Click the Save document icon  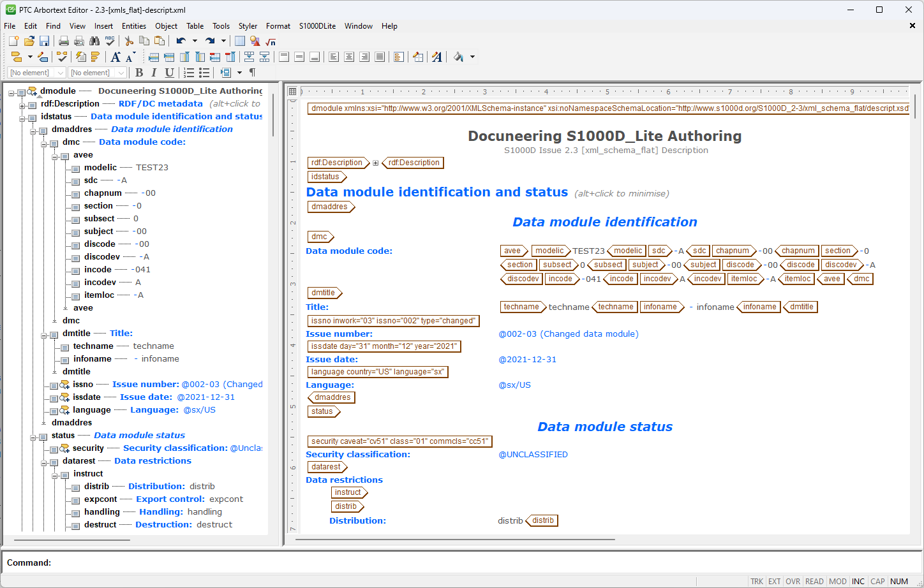[x=44, y=41]
